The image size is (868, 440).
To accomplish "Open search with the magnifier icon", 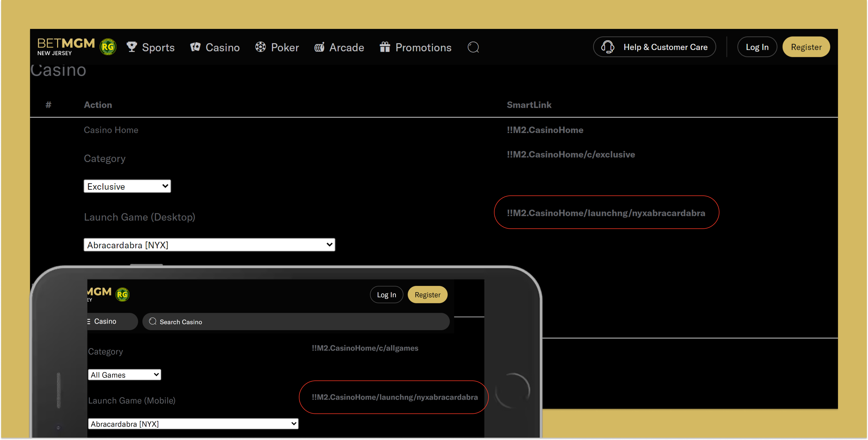I will [473, 47].
